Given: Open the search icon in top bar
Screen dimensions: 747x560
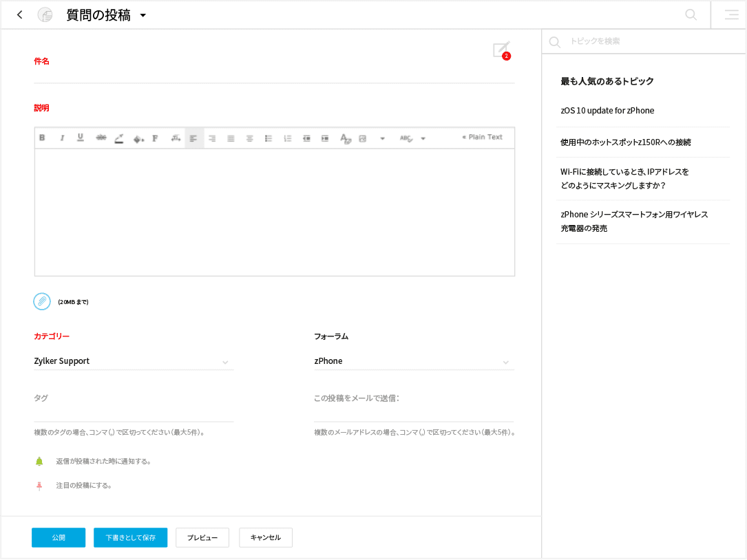Looking at the screenshot, I should (x=691, y=14).
